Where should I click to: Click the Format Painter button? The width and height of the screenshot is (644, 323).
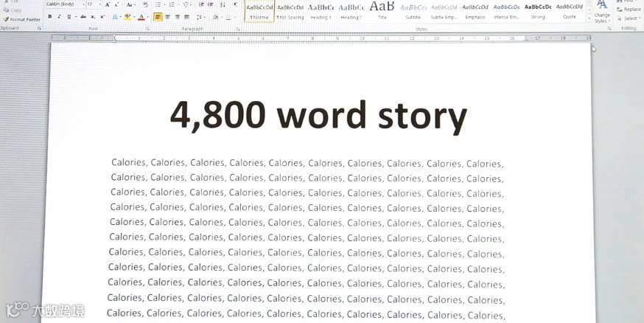(x=21, y=19)
